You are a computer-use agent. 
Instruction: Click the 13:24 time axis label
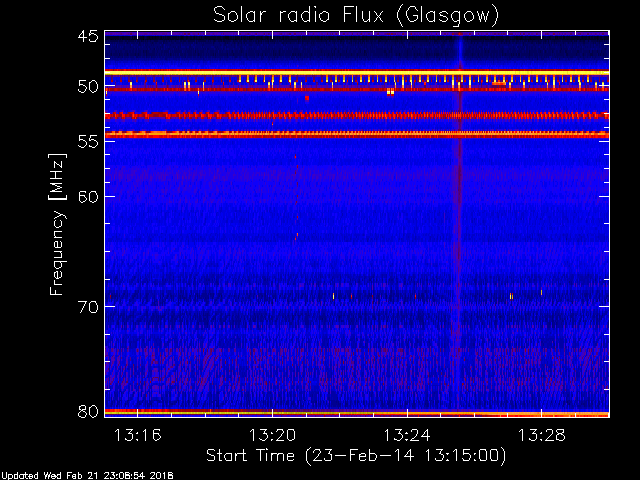[407, 436]
